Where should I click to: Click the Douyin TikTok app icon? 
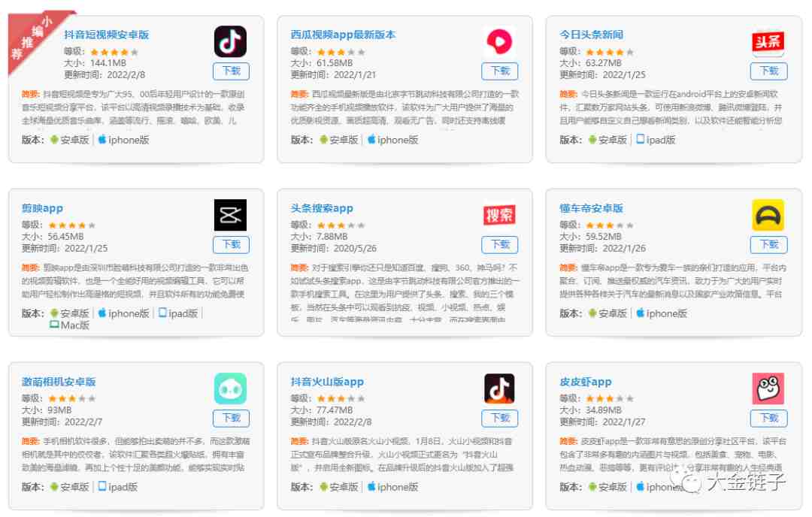(x=231, y=41)
